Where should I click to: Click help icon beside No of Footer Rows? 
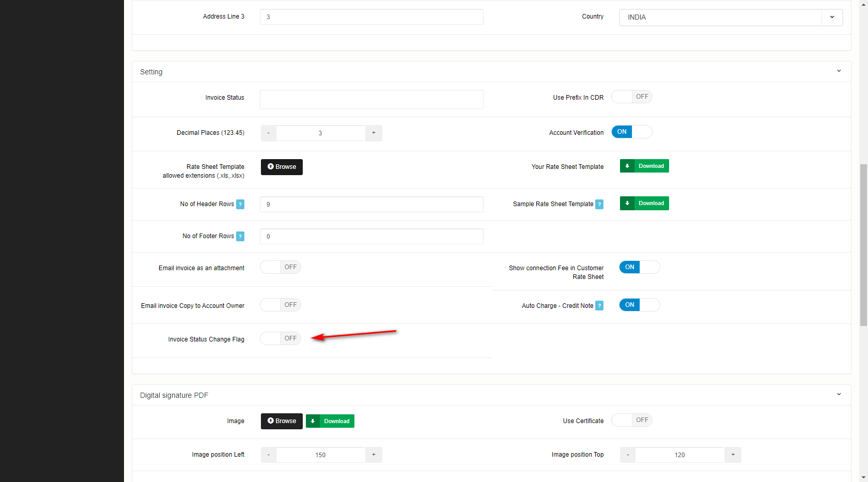click(240, 236)
